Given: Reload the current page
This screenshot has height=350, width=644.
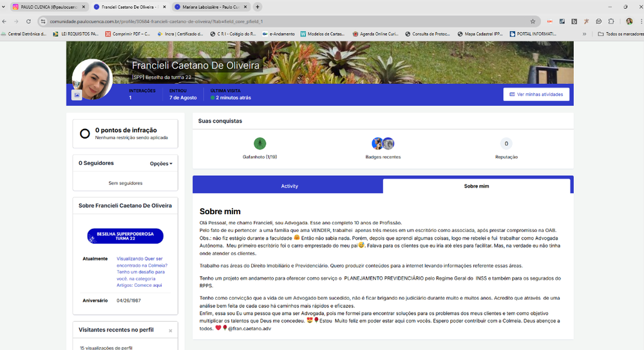Looking at the screenshot, I should coord(28,21).
